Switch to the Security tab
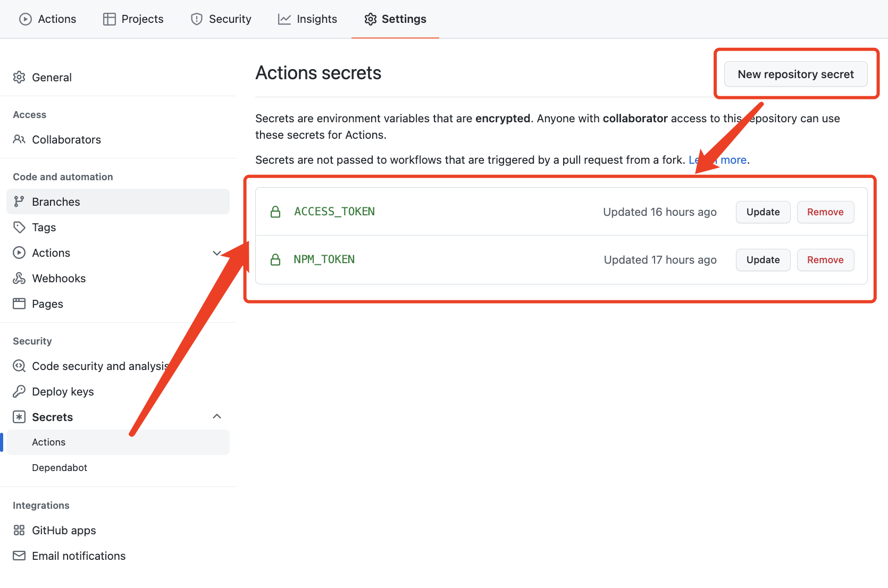 click(x=221, y=19)
